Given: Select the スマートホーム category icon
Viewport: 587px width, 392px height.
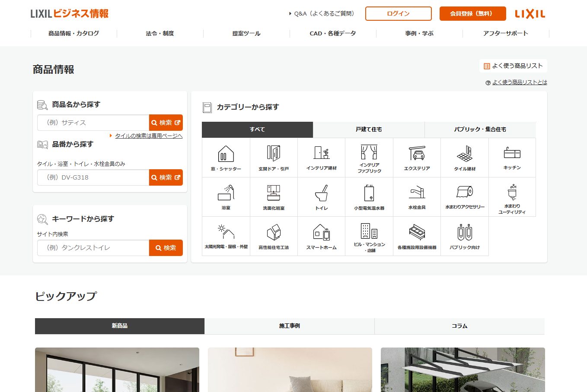Looking at the screenshot, I should pos(321,236).
